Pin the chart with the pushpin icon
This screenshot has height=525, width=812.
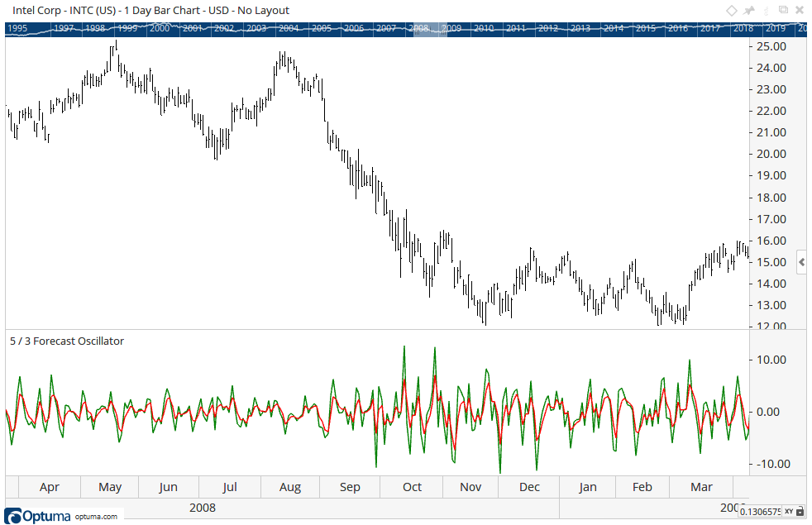(749, 11)
